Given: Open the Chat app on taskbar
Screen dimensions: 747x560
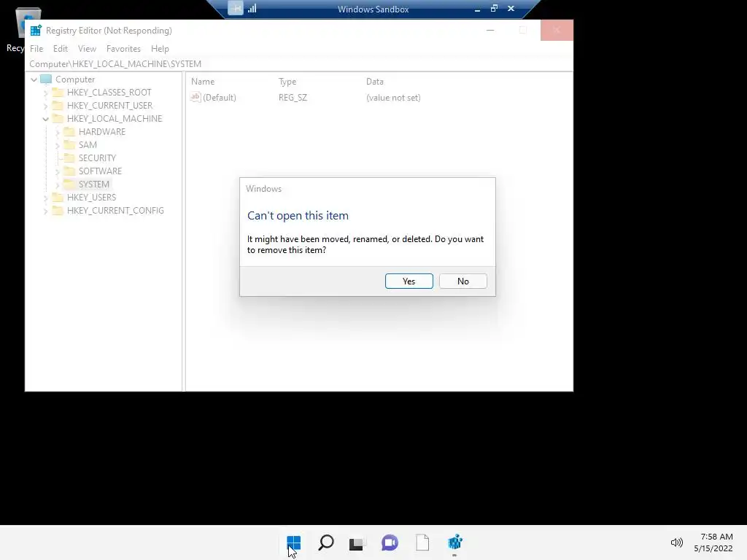Looking at the screenshot, I should [x=390, y=542].
